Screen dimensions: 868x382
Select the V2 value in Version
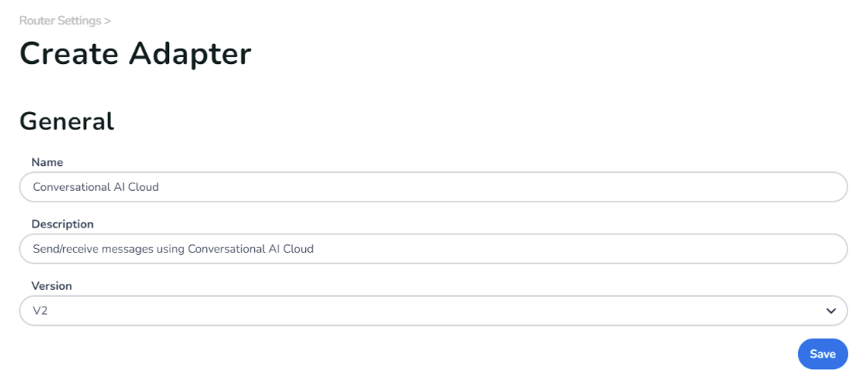40,310
